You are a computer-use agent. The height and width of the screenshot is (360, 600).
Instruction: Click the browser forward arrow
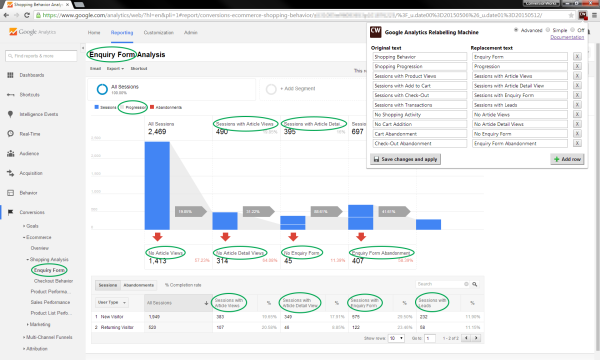point(16,15)
